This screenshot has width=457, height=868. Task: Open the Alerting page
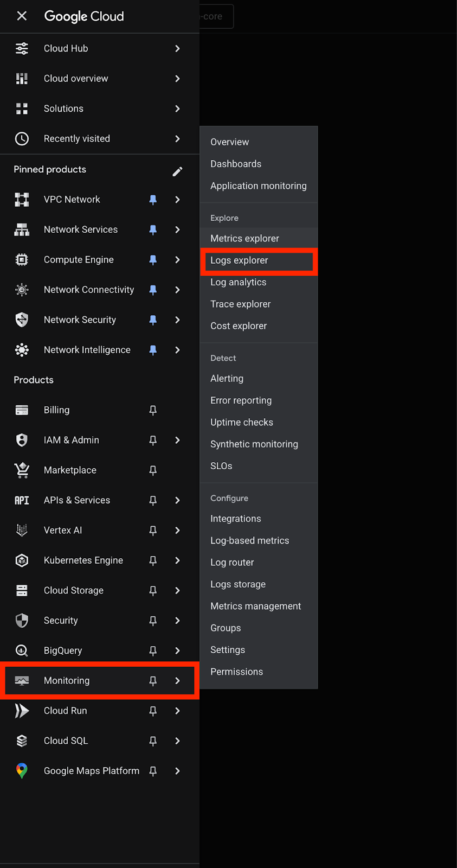coord(227,379)
